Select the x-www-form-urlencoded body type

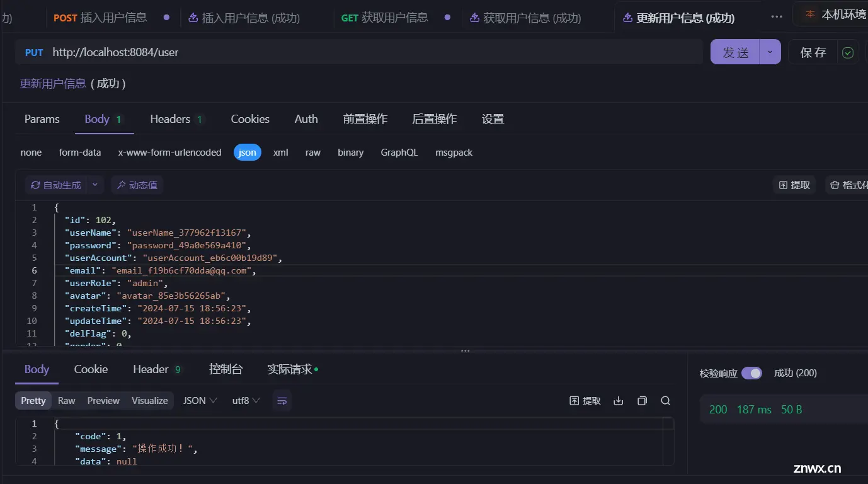169,153
